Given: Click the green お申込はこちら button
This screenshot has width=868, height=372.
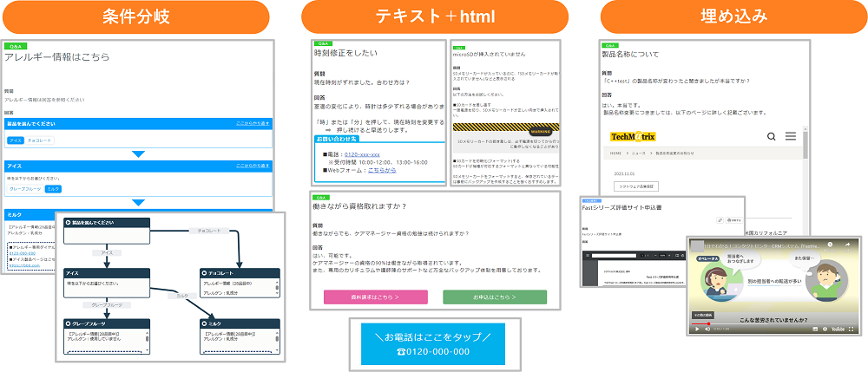Looking at the screenshot, I should [x=495, y=297].
